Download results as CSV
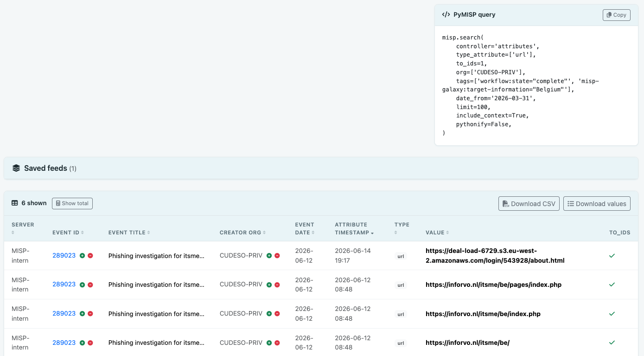 coord(529,204)
